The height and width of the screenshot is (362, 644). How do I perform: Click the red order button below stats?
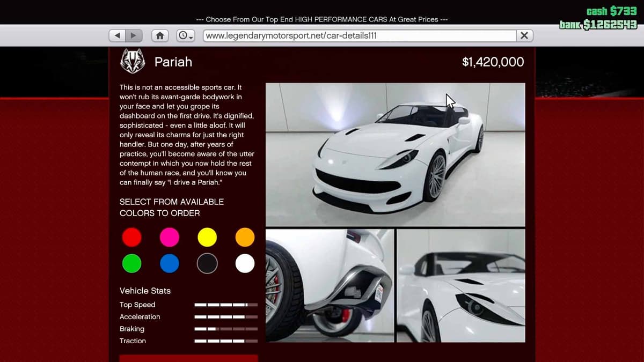(x=188, y=358)
